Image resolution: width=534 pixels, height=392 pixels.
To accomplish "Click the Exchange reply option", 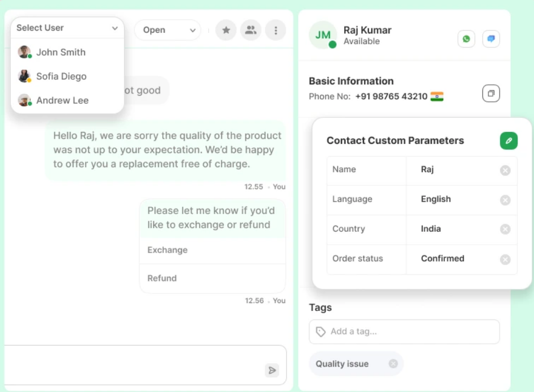I will tap(213, 250).
